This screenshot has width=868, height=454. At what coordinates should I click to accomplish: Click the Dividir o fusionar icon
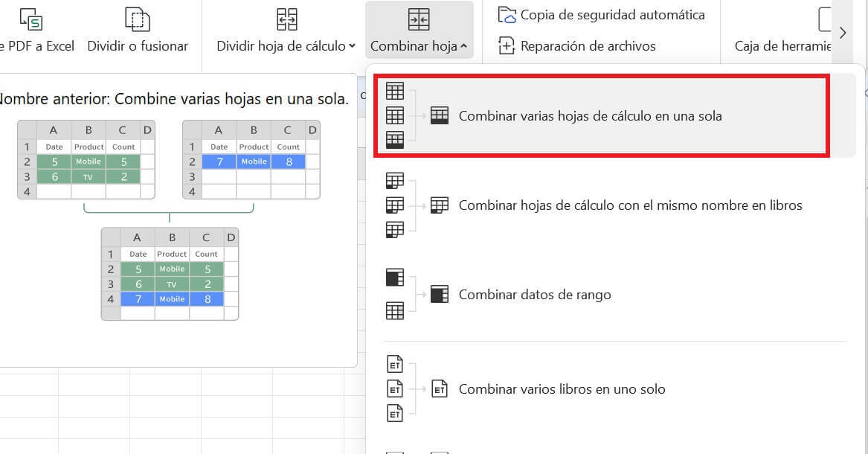(x=138, y=19)
